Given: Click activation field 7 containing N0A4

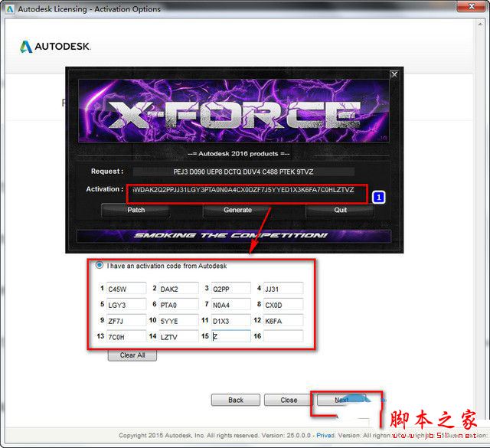Looking at the screenshot, I should (231, 304).
